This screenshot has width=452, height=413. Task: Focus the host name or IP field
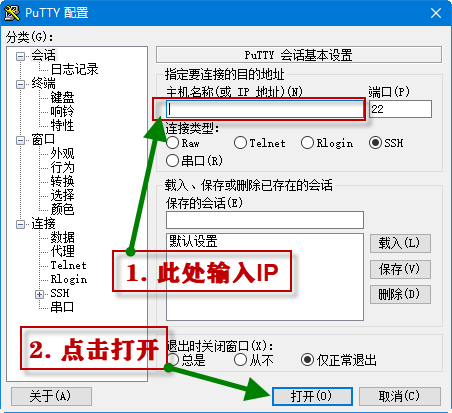click(265, 109)
